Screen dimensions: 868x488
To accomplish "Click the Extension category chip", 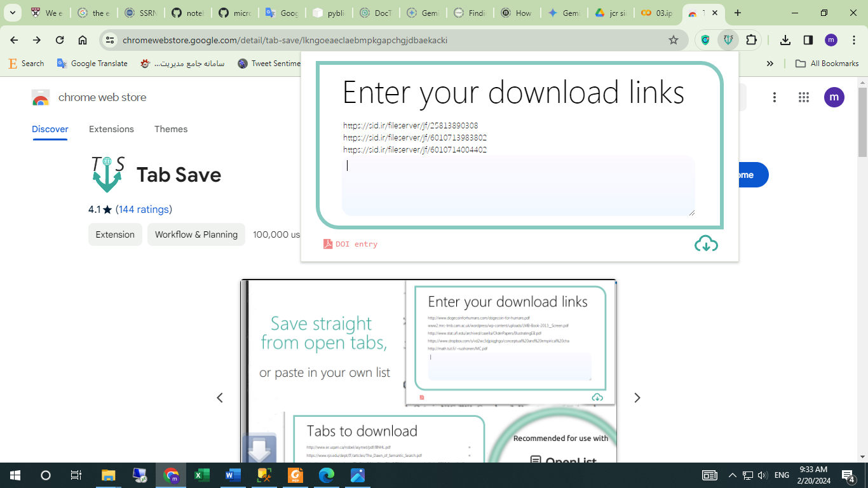I will pos(115,234).
